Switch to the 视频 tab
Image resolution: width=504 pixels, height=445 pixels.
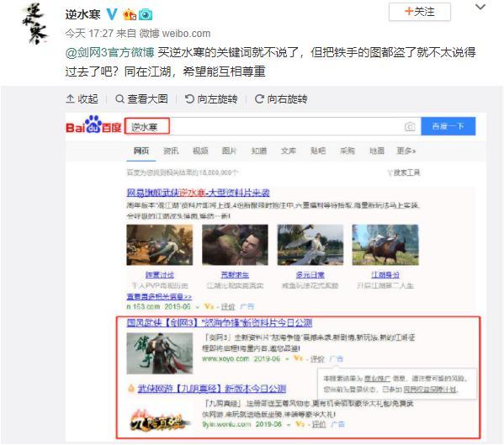pyautogui.click(x=200, y=151)
